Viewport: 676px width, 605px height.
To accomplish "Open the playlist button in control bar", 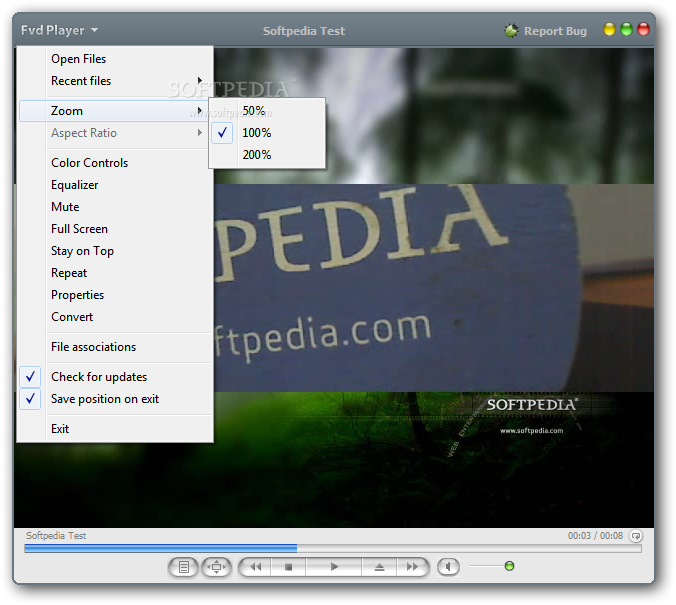I will click(183, 567).
